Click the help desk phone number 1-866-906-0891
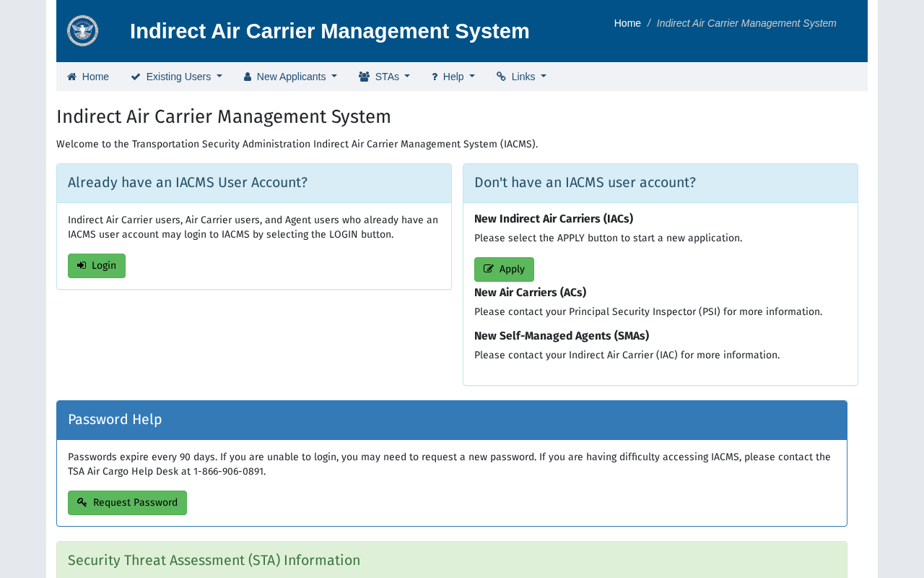This screenshot has height=578, width=924. [230, 472]
